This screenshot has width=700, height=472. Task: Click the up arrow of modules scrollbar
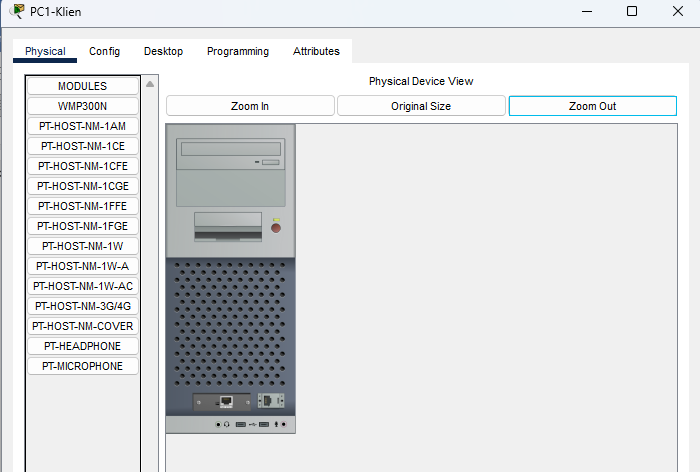pyautogui.click(x=150, y=84)
